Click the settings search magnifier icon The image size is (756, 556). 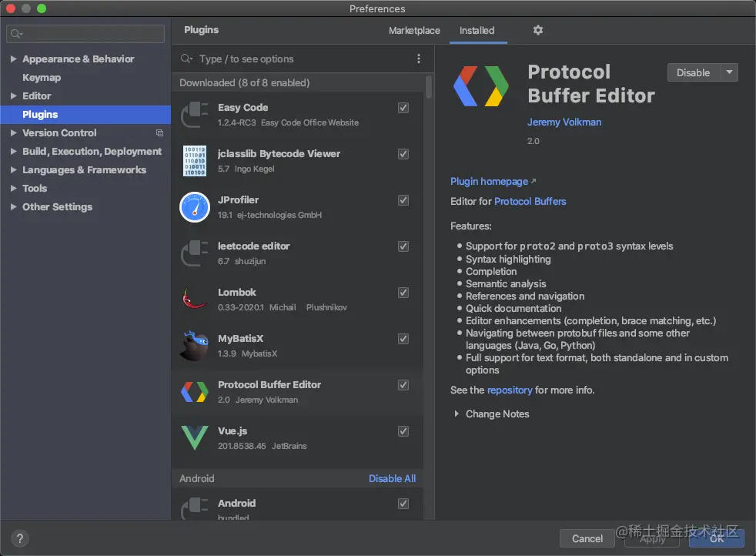[x=16, y=34]
